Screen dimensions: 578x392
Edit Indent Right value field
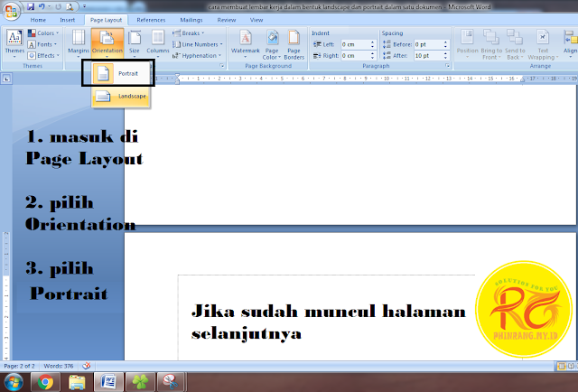point(355,56)
